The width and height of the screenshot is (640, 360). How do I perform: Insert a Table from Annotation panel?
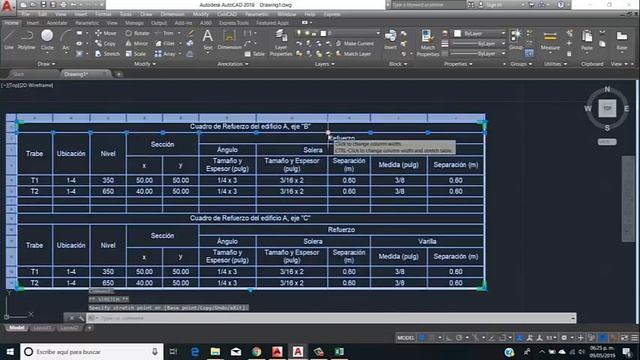point(254,53)
